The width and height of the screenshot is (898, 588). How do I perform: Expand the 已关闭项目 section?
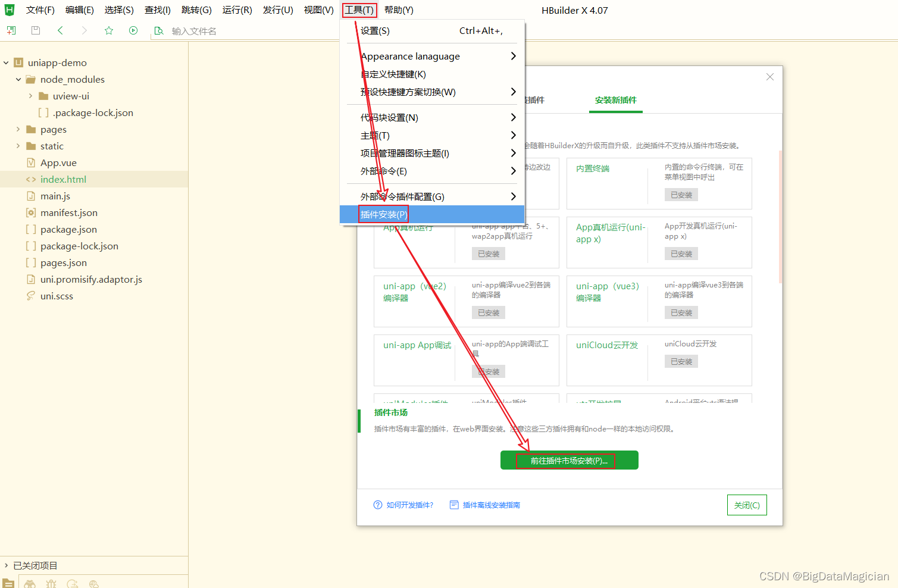(x=6, y=565)
